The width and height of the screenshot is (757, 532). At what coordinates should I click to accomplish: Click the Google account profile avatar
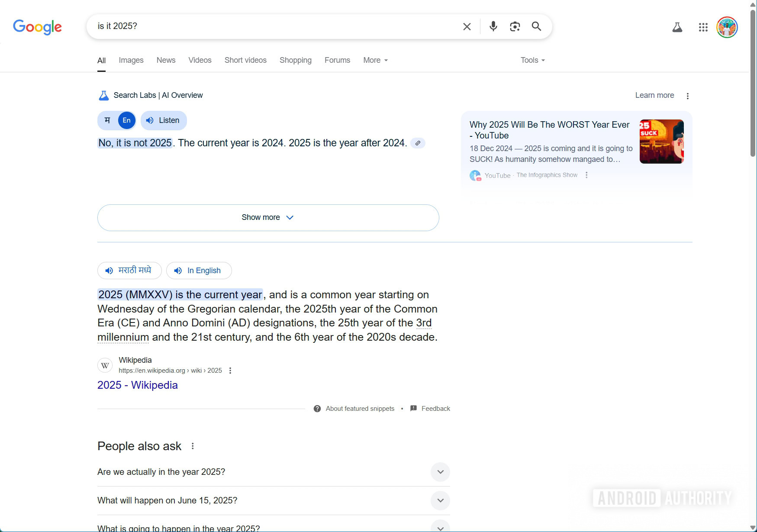click(x=727, y=28)
